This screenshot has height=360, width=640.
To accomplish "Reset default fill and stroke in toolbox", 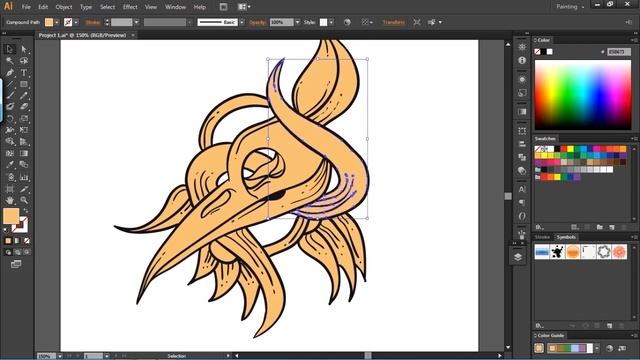I will coord(6,231).
